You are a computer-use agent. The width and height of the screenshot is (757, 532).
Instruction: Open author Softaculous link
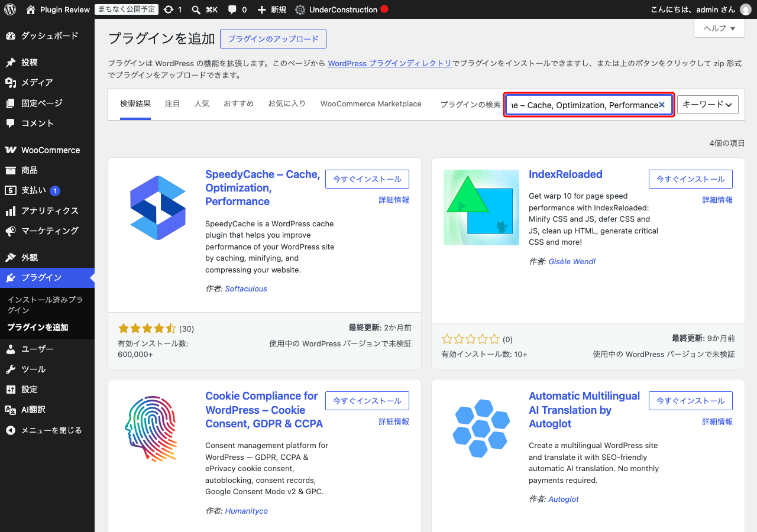(x=246, y=289)
